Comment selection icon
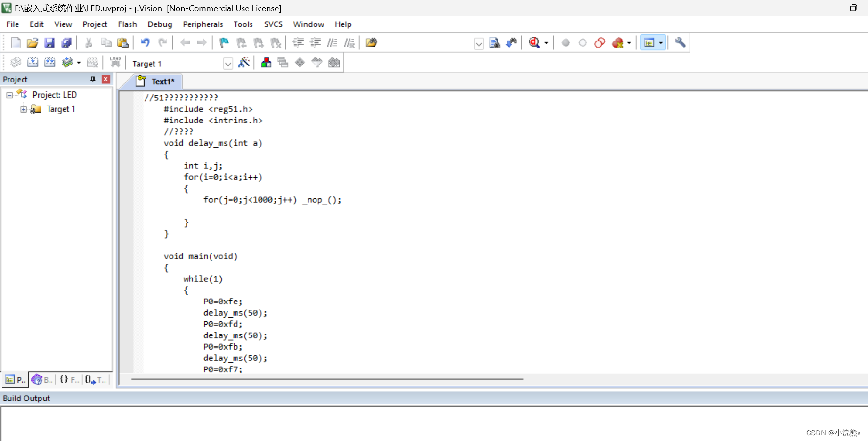 click(332, 43)
